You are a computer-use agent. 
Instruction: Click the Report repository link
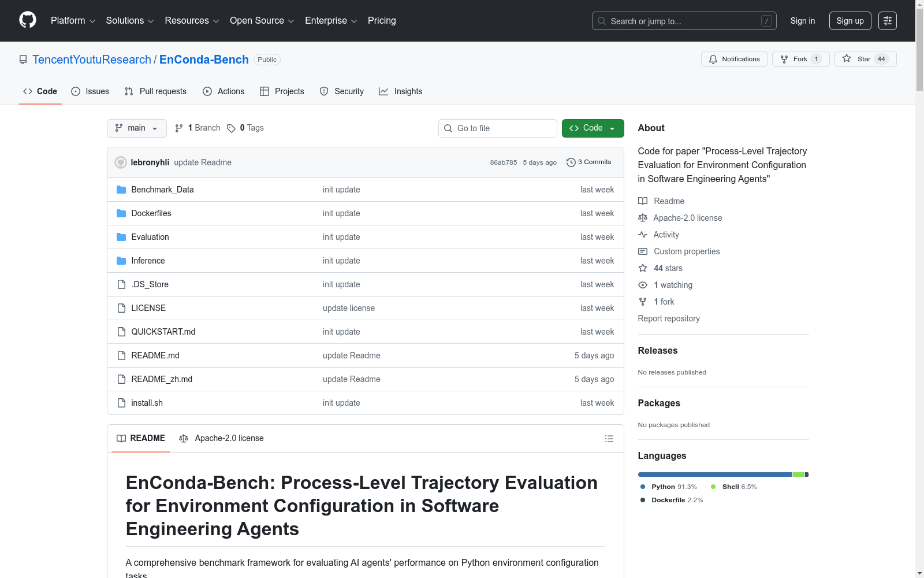pos(669,318)
